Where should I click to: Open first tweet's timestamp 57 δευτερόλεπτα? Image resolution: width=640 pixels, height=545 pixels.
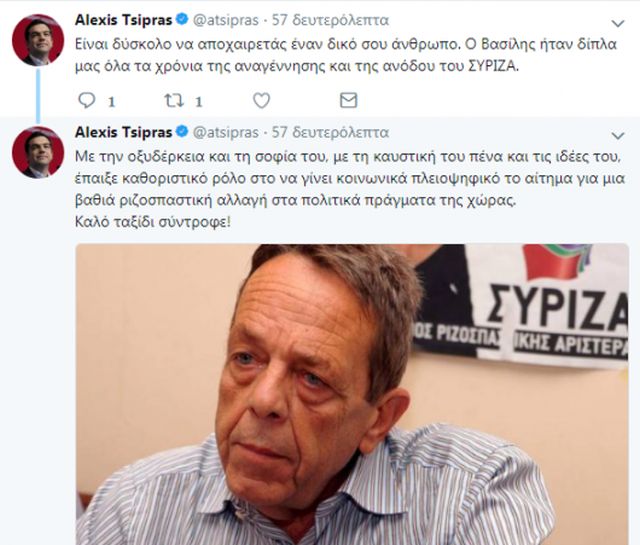coord(331,20)
